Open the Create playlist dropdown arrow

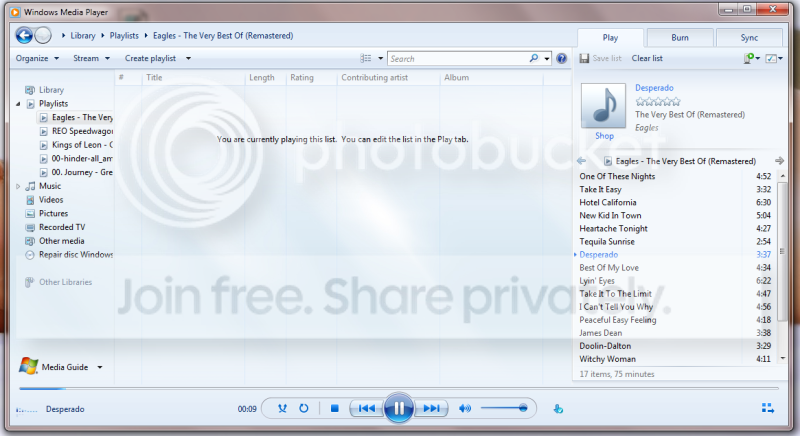(188, 59)
